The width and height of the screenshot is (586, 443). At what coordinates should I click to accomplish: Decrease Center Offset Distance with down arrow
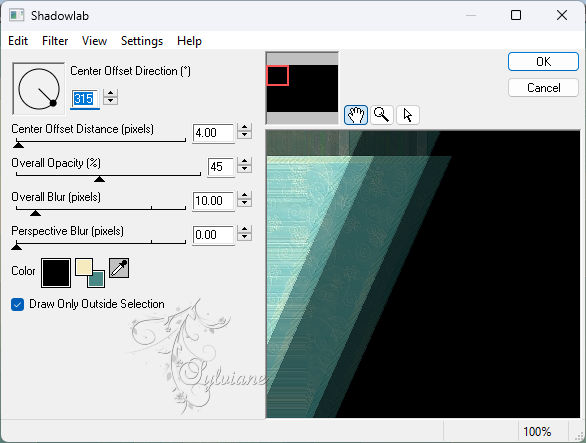click(x=244, y=135)
